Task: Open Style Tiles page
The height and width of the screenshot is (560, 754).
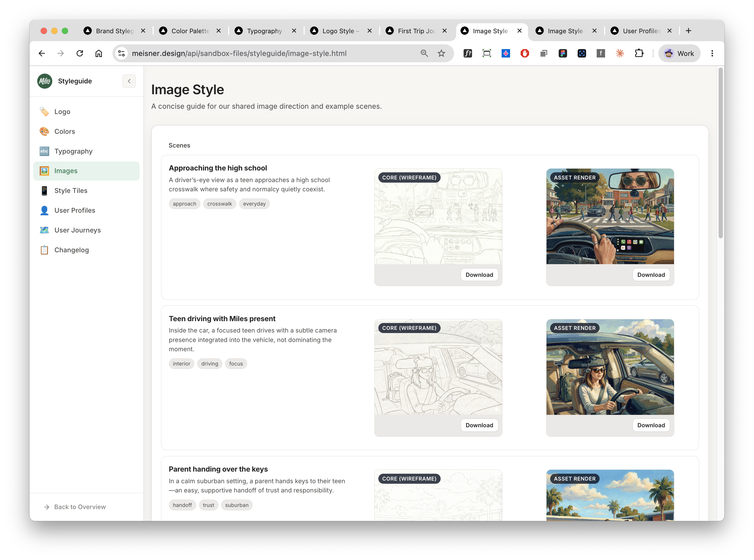Action: tap(86, 191)
